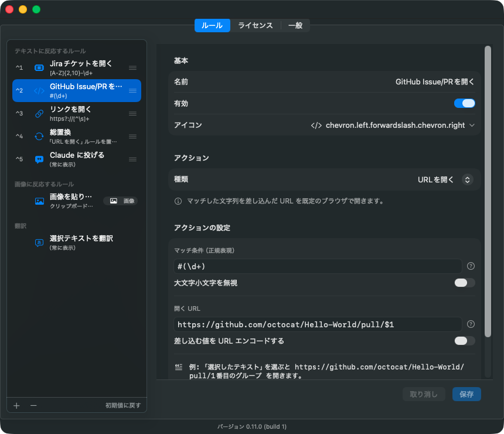
Task: Click the 翻訳 section header in sidebar
Action: point(21,226)
